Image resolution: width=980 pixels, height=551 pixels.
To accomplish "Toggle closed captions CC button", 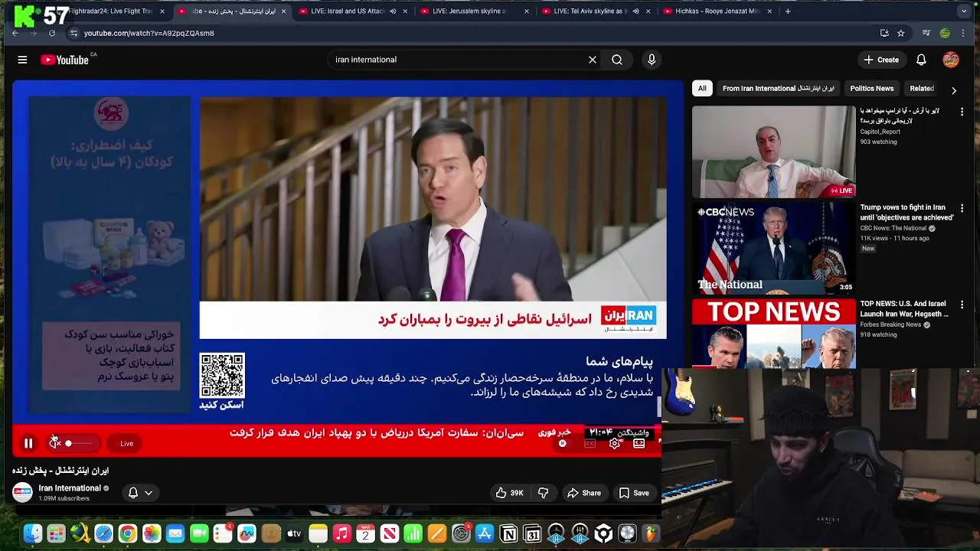I will [x=590, y=443].
